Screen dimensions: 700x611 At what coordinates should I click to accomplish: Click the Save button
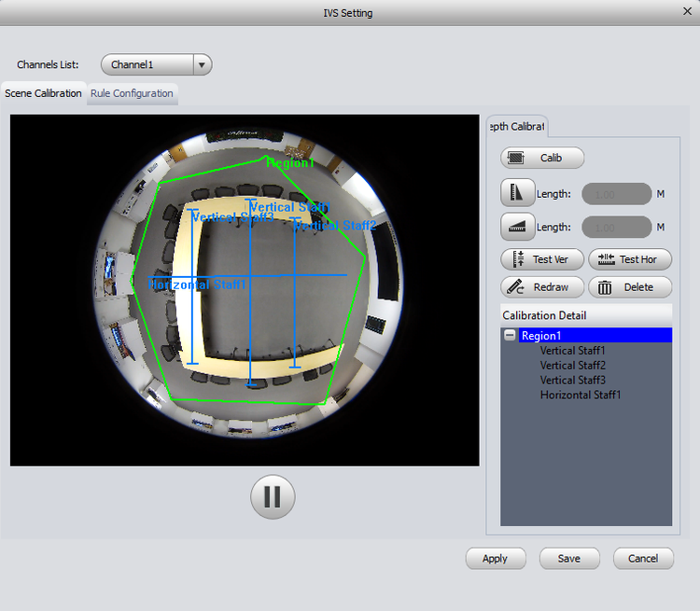pos(568,559)
